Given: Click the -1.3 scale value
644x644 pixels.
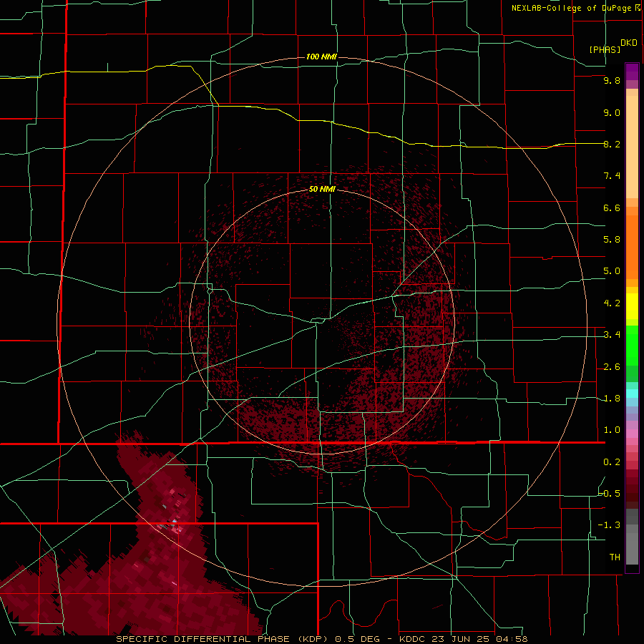Looking at the screenshot, I should click(x=610, y=525).
